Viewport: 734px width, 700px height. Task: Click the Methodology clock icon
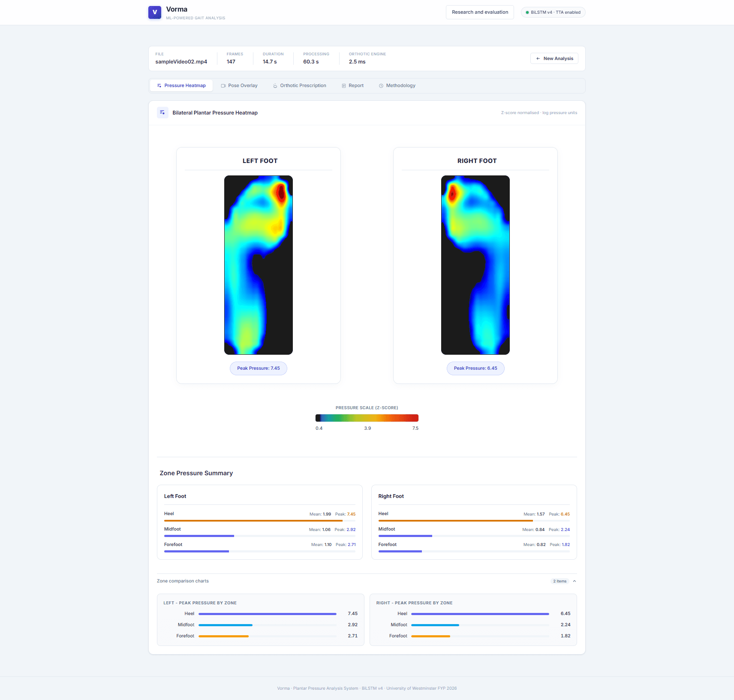point(381,86)
